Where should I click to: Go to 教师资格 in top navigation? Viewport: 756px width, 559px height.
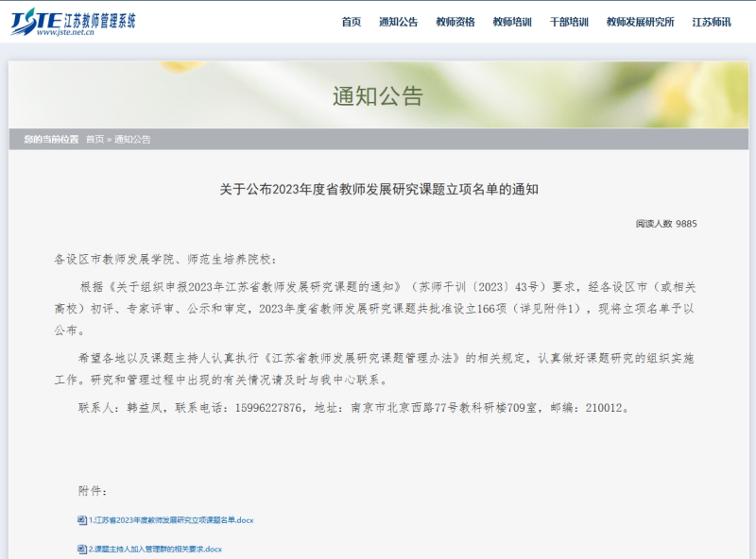(x=455, y=22)
